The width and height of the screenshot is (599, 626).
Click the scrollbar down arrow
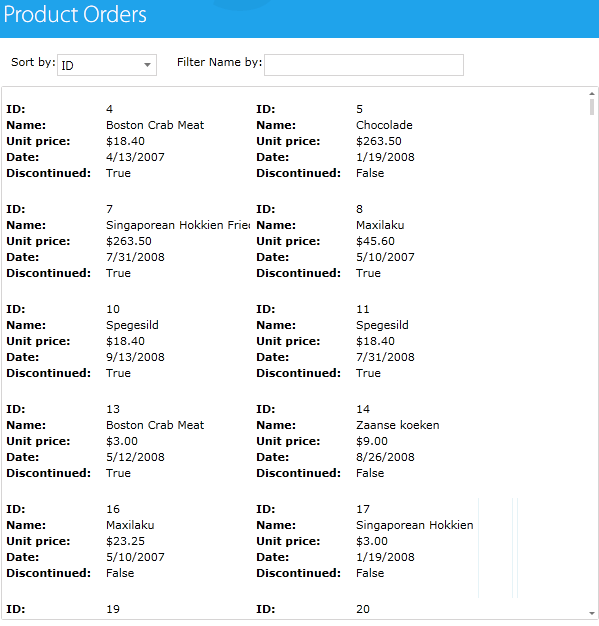pos(592,613)
